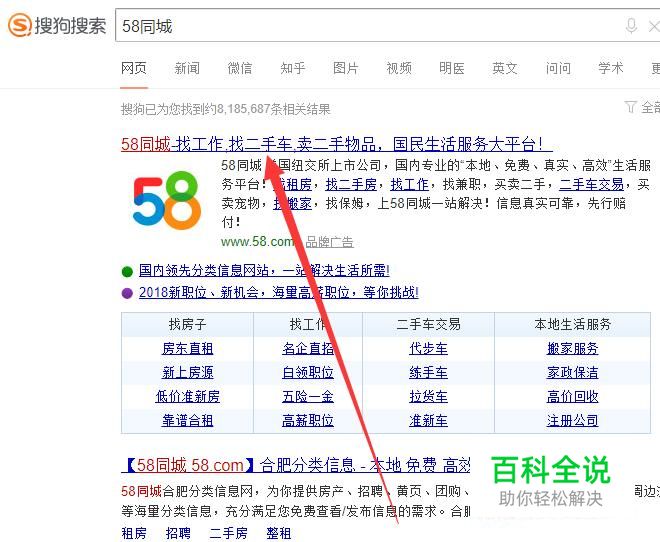660x542 pixels.
Task: Switch to the 网页 tab
Action: click(x=134, y=68)
